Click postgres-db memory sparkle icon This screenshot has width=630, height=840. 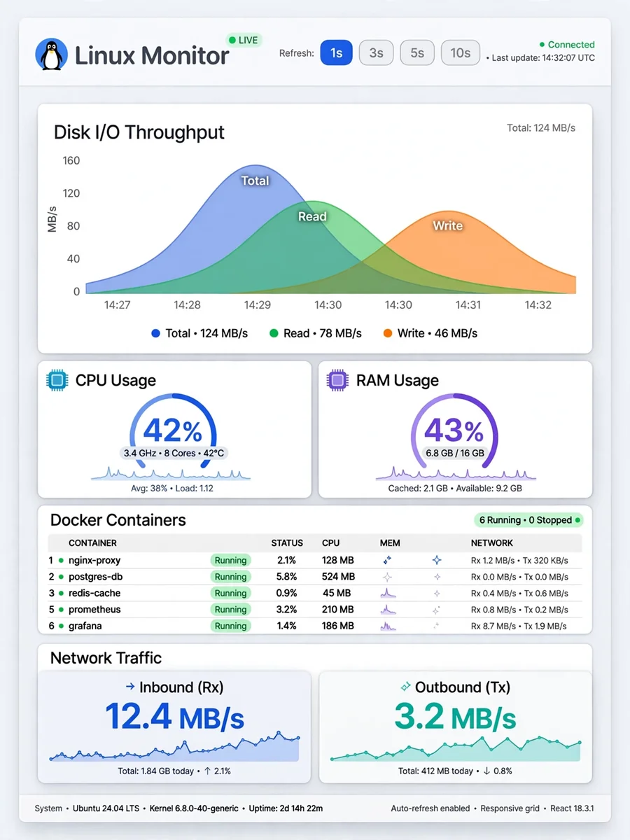[387, 577]
